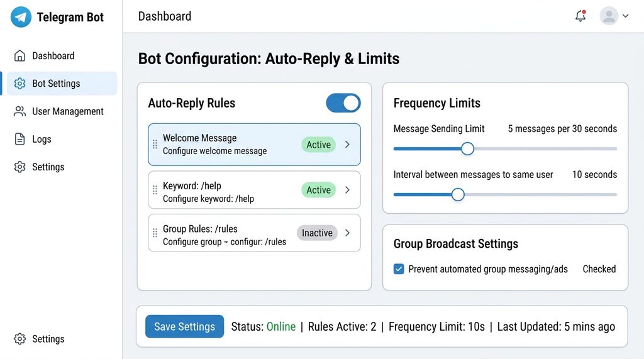Click the User Management people icon
644x359 pixels.
click(20, 111)
